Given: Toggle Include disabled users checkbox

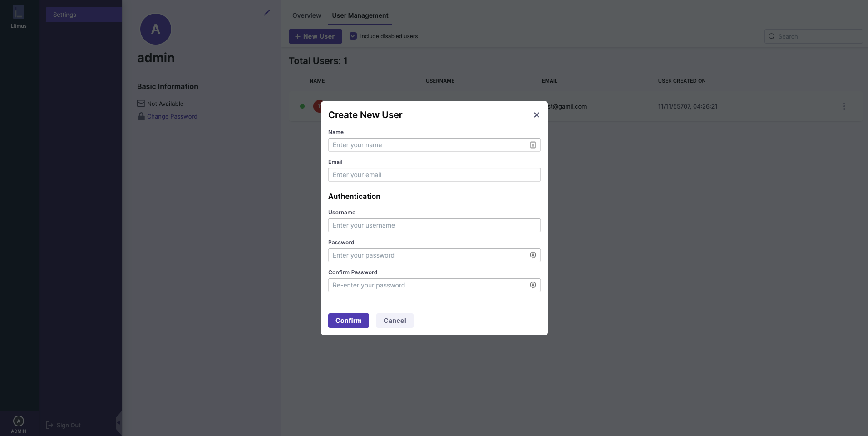Looking at the screenshot, I should pyautogui.click(x=353, y=36).
